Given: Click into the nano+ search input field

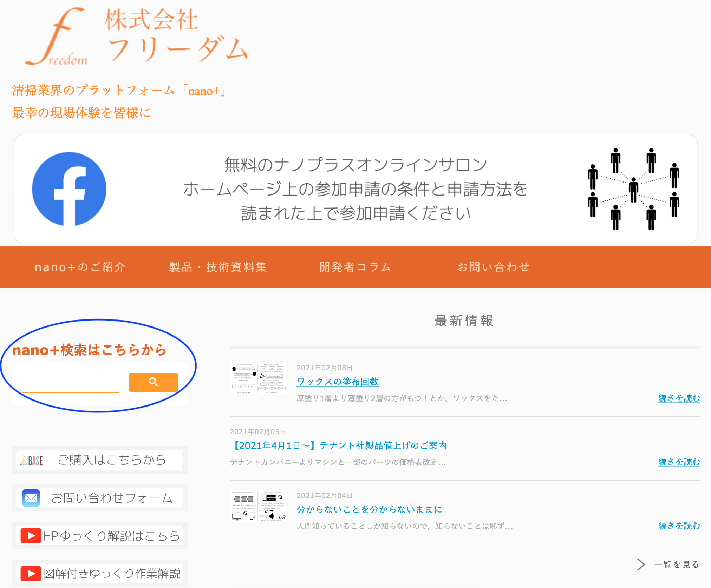Looking at the screenshot, I should (x=71, y=382).
